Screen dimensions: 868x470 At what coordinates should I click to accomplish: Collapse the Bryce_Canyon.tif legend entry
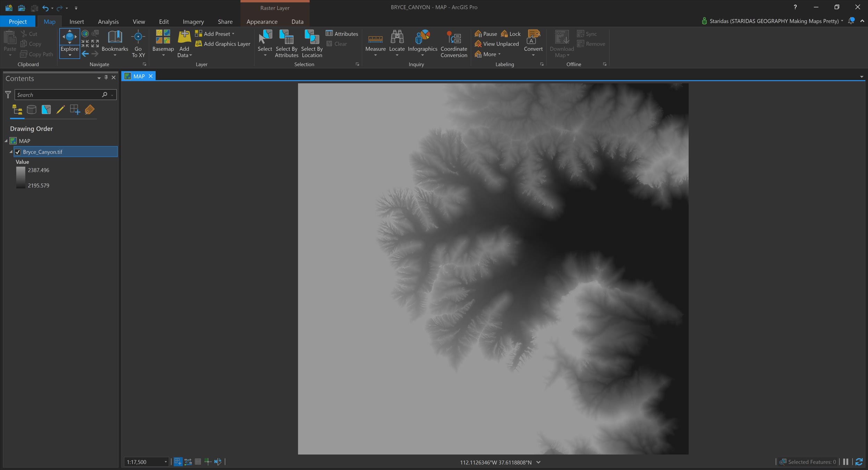[x=11, y=152]
